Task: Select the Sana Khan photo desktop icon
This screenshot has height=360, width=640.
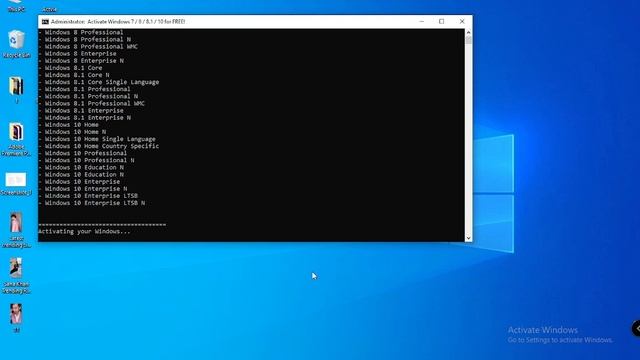Action: pyautogui.click(x=16, y=276)
